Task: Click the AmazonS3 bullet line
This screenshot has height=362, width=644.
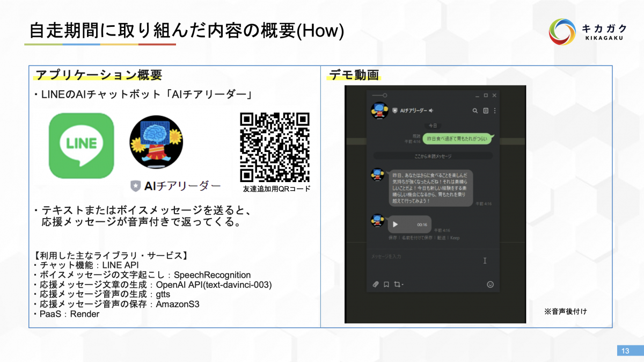Action: (x=116, y=304)
